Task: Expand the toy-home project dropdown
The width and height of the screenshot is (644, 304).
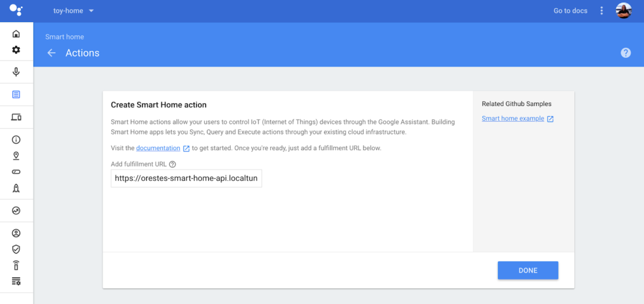Action: point(74,11)
